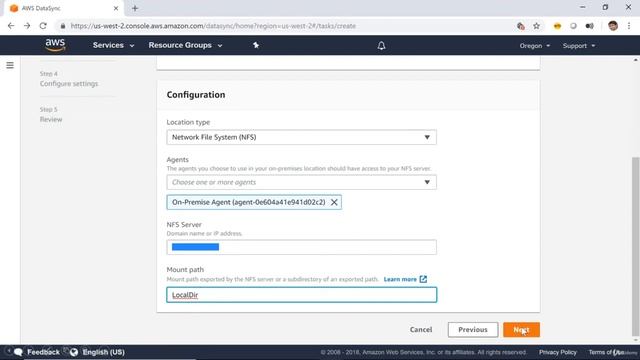640x360 pixels.
Task: Open the Oregon region selector
Action: [x=535, y=46]
